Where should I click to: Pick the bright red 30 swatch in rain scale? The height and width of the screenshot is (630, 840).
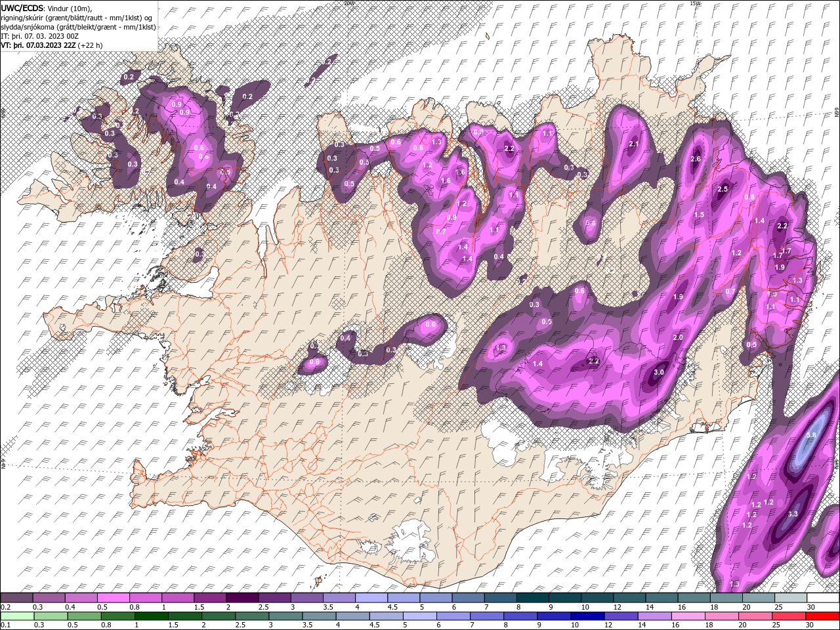[x=822, y=616]
